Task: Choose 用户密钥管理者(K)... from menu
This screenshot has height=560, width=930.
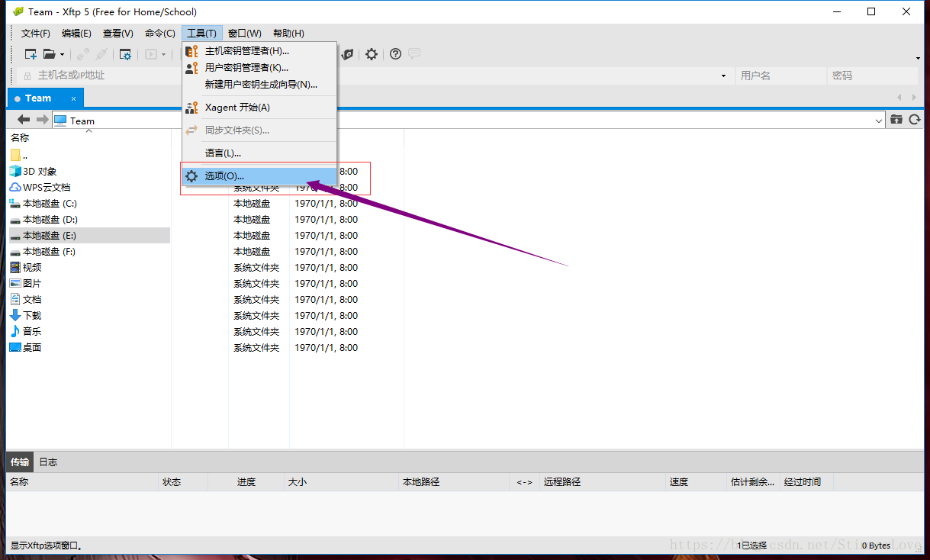Action: tap(259, 68)
